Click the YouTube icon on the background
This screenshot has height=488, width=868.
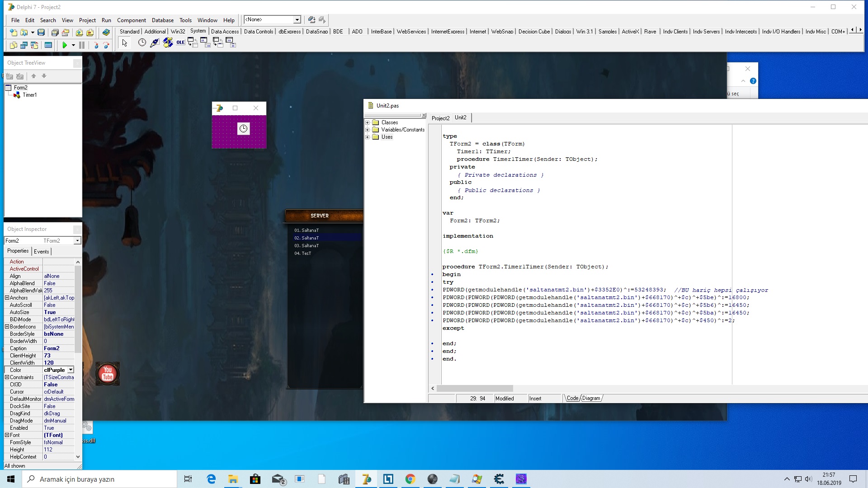point(108,374)
